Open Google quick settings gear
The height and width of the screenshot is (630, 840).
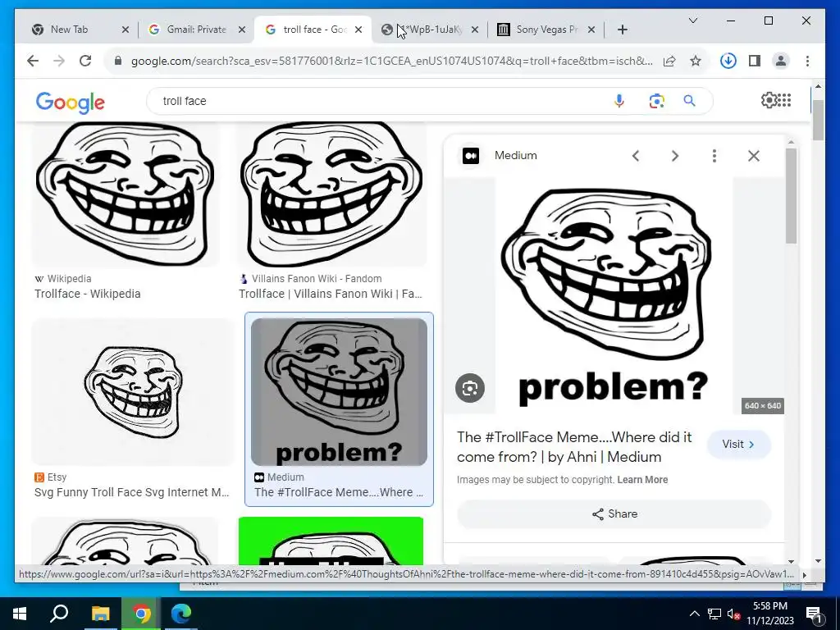[x=769, y=100]
